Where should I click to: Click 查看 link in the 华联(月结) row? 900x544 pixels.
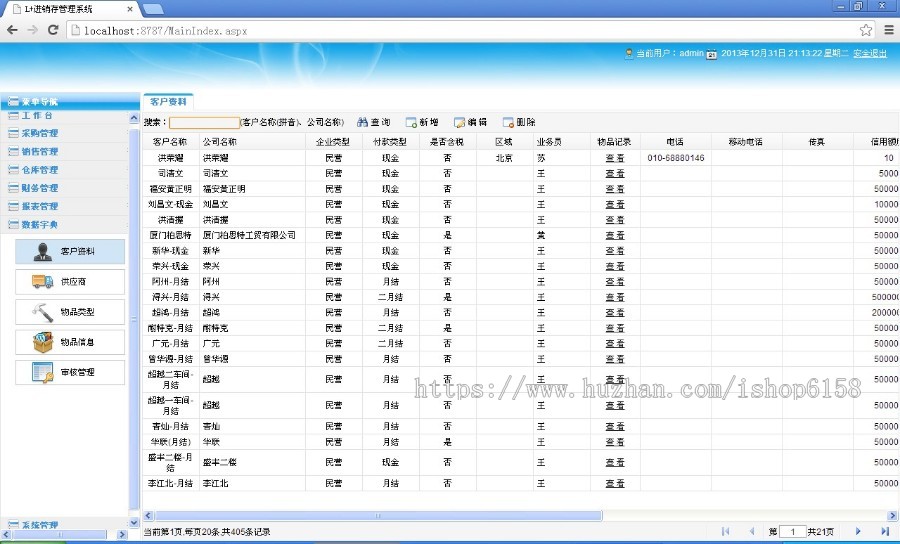(x=615, y=442)
